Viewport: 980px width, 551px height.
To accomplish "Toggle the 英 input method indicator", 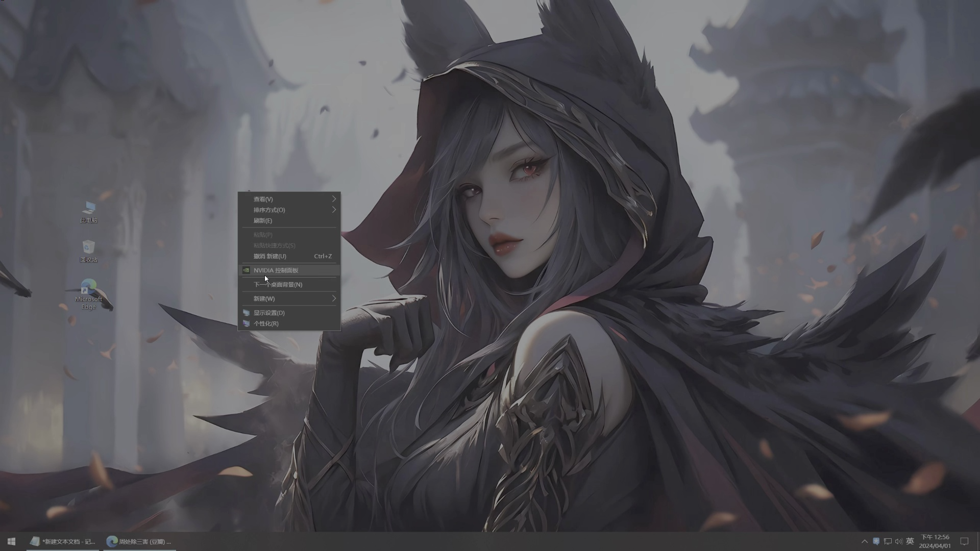I will coord(910,541).
